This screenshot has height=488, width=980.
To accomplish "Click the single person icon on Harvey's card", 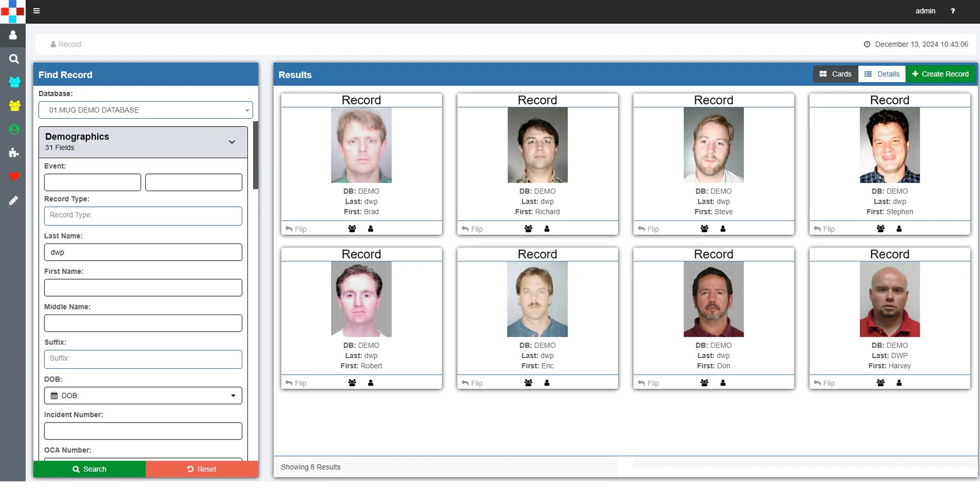I will tap(899, 383).
